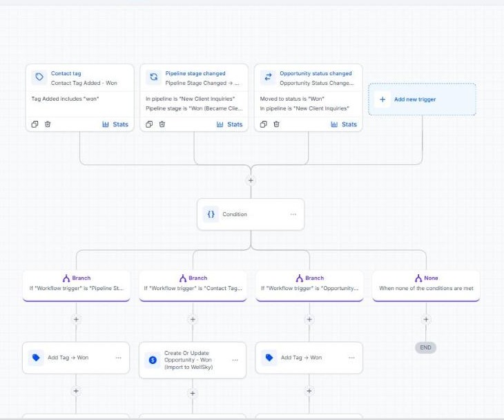Viewport: 504px width, 420px height.
Task: Delete the Contact tag trigger
Action: pos(48,124)
